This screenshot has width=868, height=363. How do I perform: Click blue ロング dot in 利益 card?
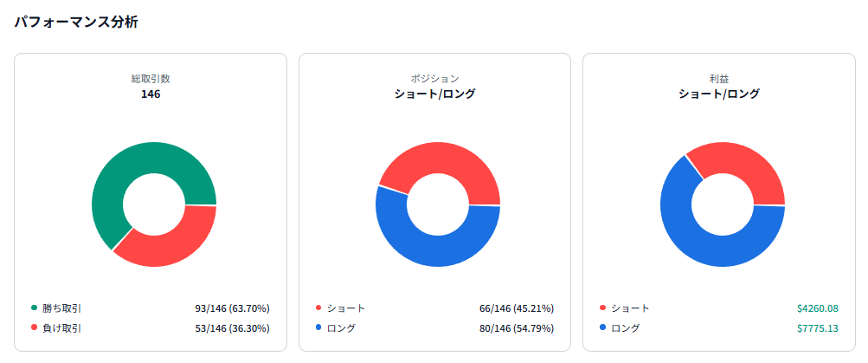603,328
